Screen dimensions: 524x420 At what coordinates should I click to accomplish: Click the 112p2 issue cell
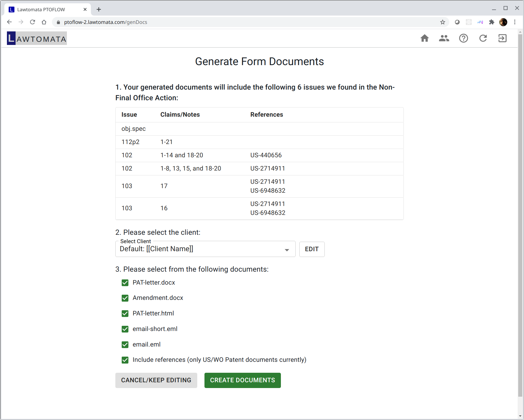click(130, 142)
